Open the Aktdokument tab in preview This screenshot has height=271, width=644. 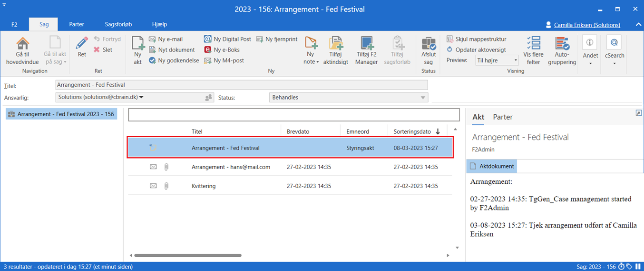point(491,166)
